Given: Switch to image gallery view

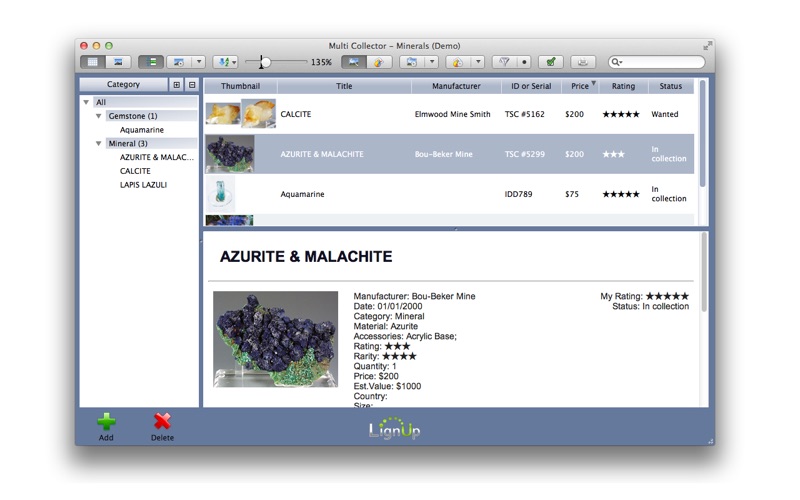Looking at the screenshot, I should [118, 62].
